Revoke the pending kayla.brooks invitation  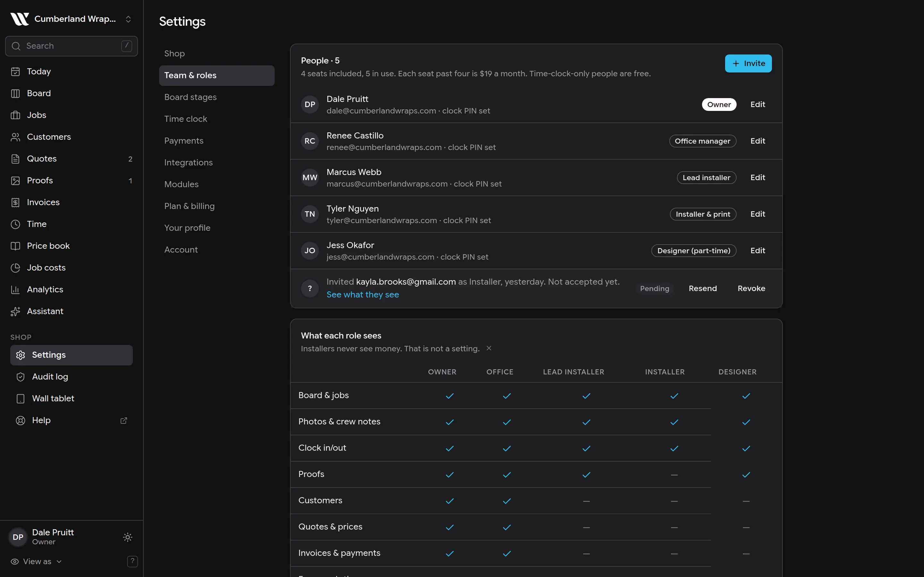click(751, 288)
